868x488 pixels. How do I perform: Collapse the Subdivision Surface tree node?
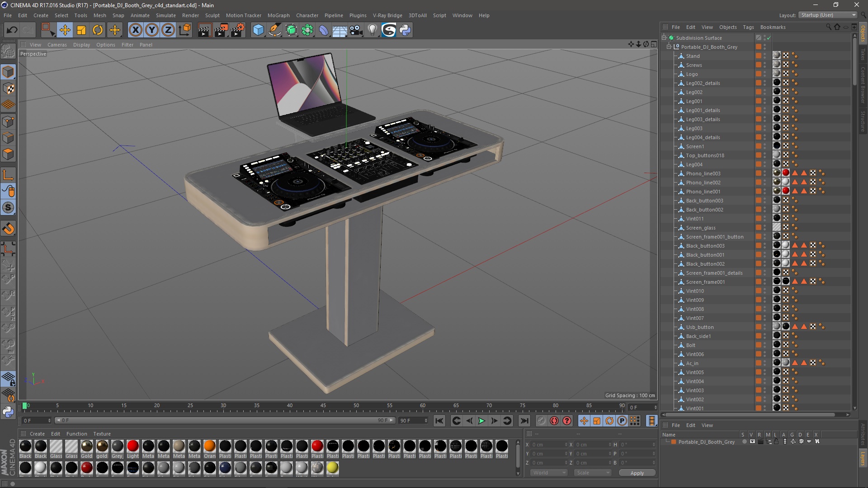pos(665,38)
